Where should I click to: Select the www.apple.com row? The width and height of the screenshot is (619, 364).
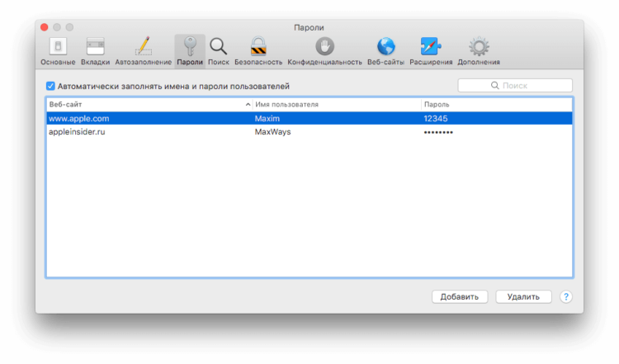[x=309, y=118]
